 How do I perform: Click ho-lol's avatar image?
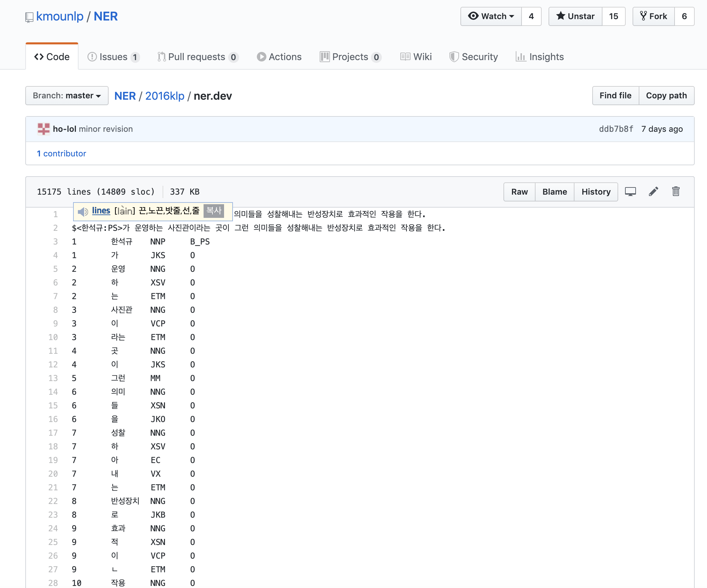coord(44,129)
